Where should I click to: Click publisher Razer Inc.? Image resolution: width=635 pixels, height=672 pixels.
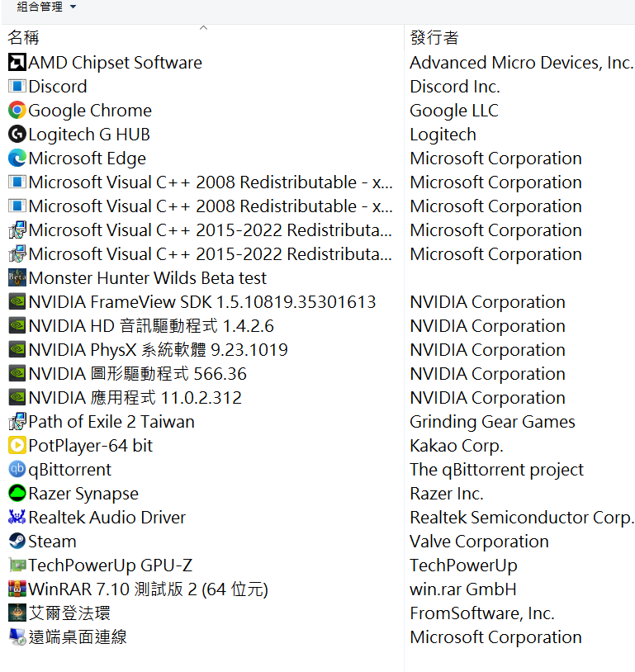(x=447, y=494)
